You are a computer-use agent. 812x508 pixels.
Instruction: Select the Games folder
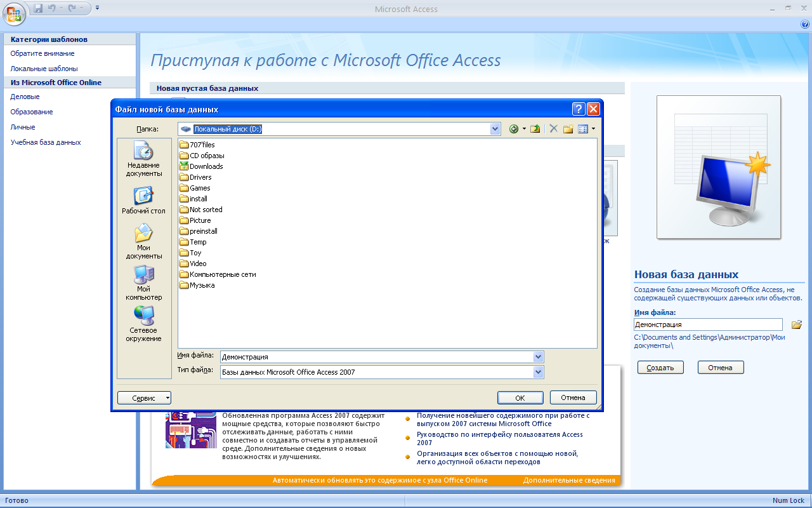(195, 188)
